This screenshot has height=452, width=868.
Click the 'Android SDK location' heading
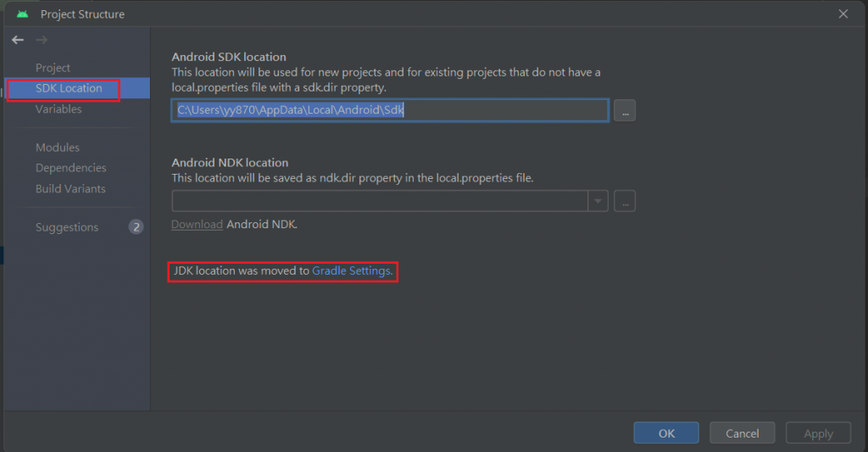click(x=229, y=57)
